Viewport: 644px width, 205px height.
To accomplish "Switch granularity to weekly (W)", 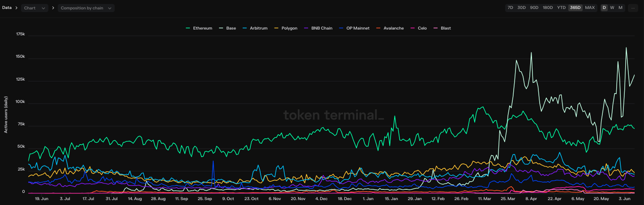I will (x=612, y=8).
